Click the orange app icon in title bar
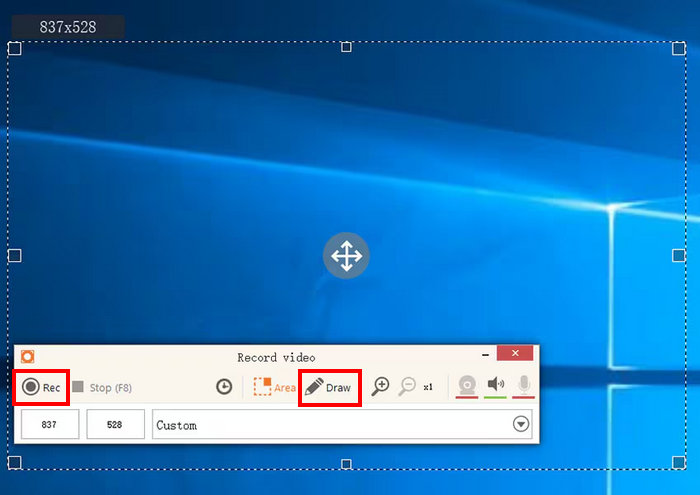Screen dimensions: 700x495 click(27, 356)
